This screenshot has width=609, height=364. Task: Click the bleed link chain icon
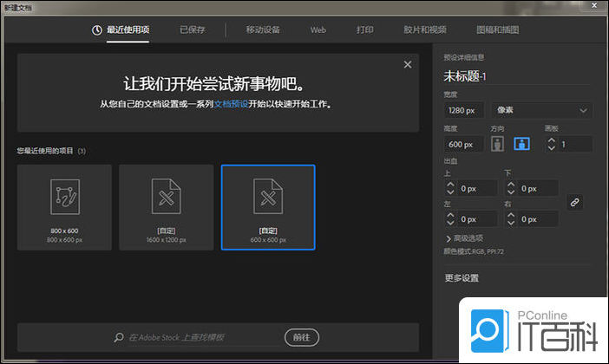tap(573, 202)
